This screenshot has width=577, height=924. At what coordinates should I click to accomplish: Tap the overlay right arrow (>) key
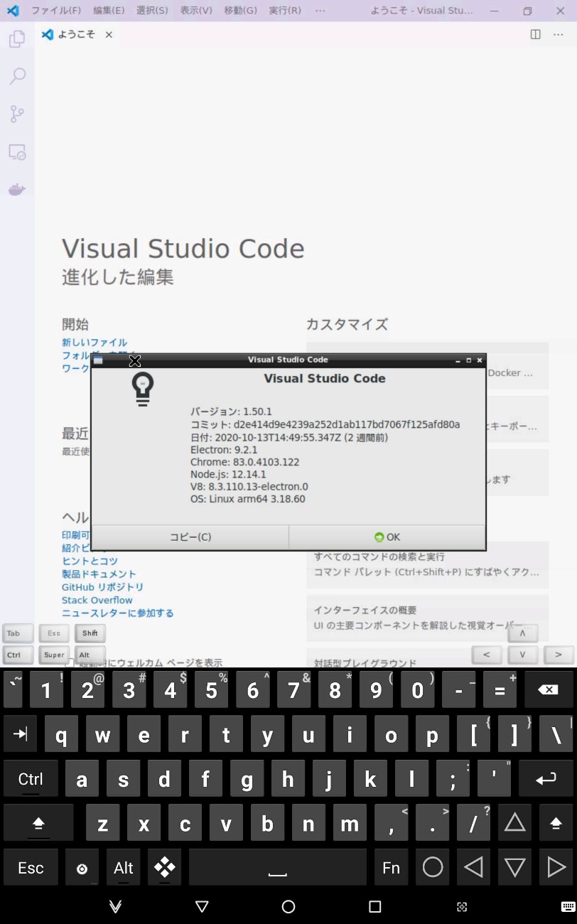pos(559,654)
